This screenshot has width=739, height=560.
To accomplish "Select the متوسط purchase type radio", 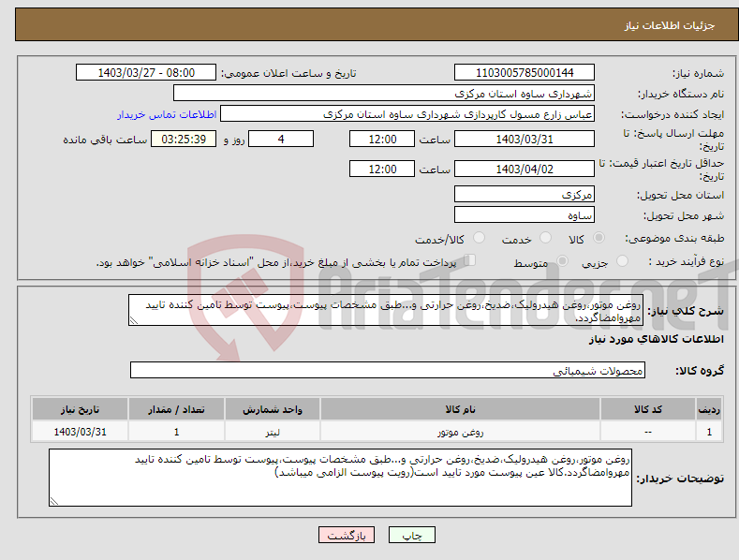I will pos(562,260).
